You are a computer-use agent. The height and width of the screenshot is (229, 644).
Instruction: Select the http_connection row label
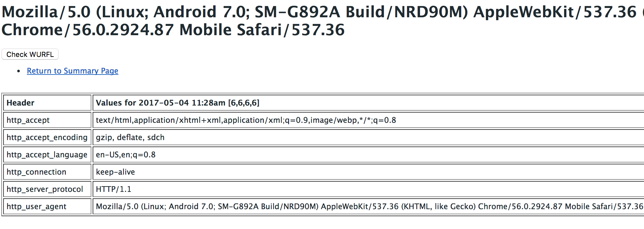point(36,172)
